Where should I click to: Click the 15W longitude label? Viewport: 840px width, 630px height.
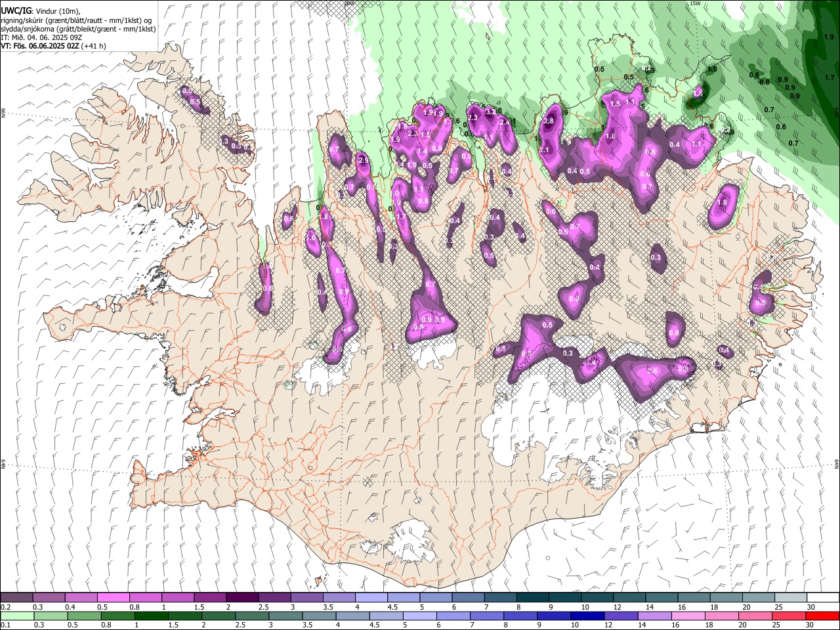click(696, 3)
